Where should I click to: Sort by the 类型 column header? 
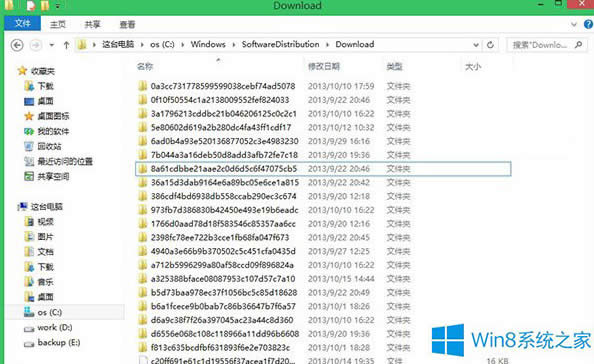click(394, 67)
